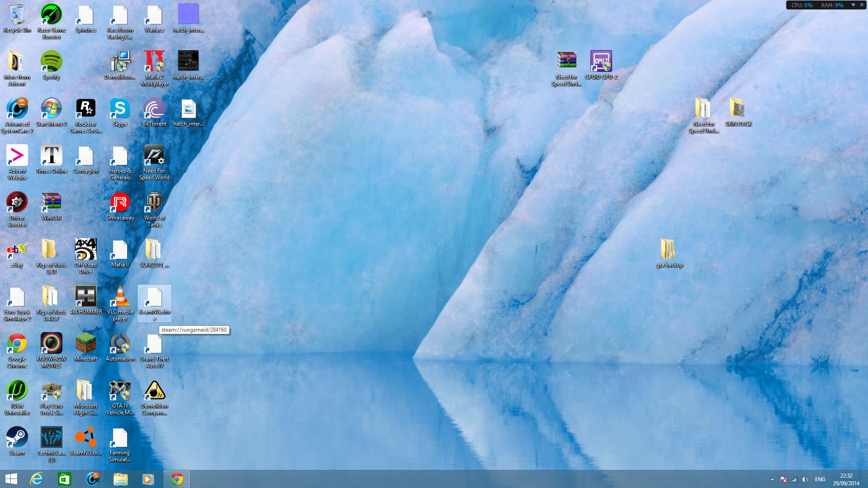Select the Demolition Company icon
The width and height of the screenshot is (868, 488).
click(x=154, y=398)
